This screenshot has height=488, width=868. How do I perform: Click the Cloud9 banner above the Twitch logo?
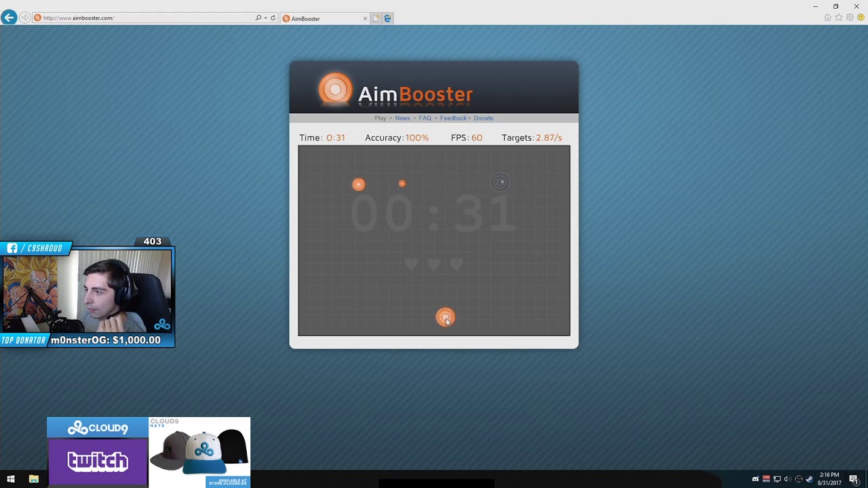[98, 428]
